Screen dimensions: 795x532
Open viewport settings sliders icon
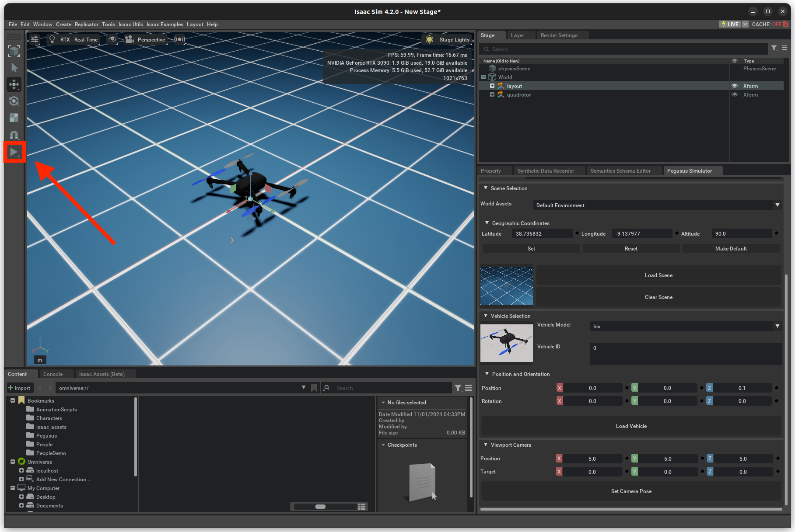[35, 39]
